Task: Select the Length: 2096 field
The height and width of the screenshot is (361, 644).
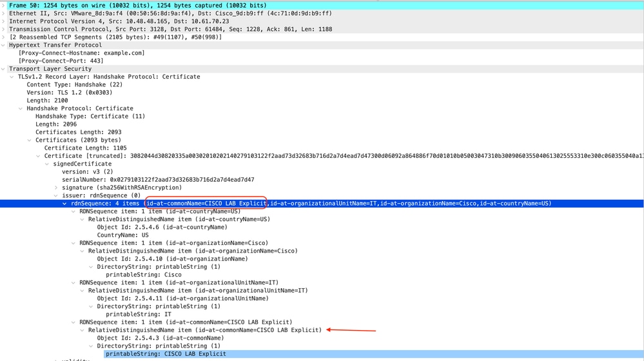Action: [x=56, y=124]
